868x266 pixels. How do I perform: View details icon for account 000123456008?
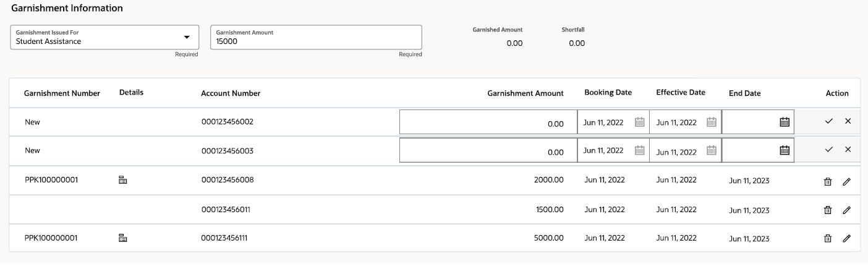tap(122, 181)
